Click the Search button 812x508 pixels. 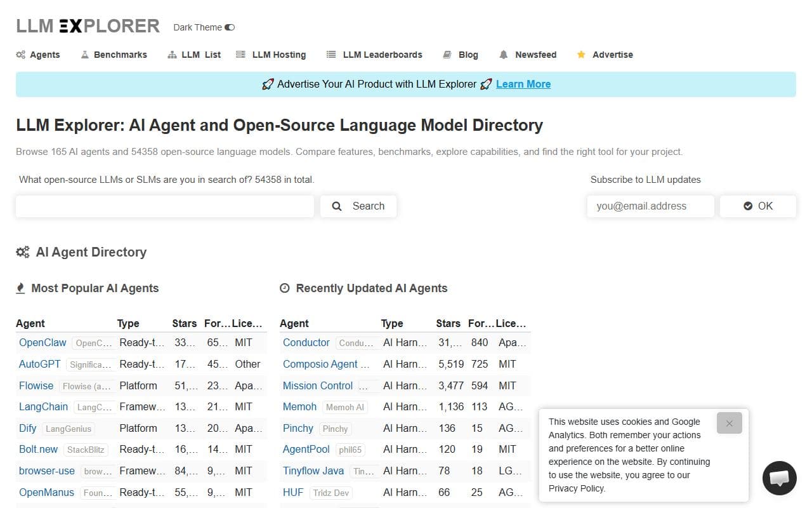tap(358, 206)
